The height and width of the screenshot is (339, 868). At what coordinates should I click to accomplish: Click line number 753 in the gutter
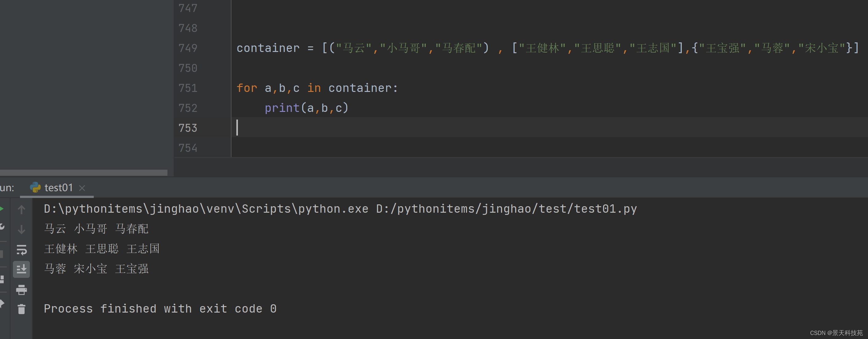pos(188,128)
